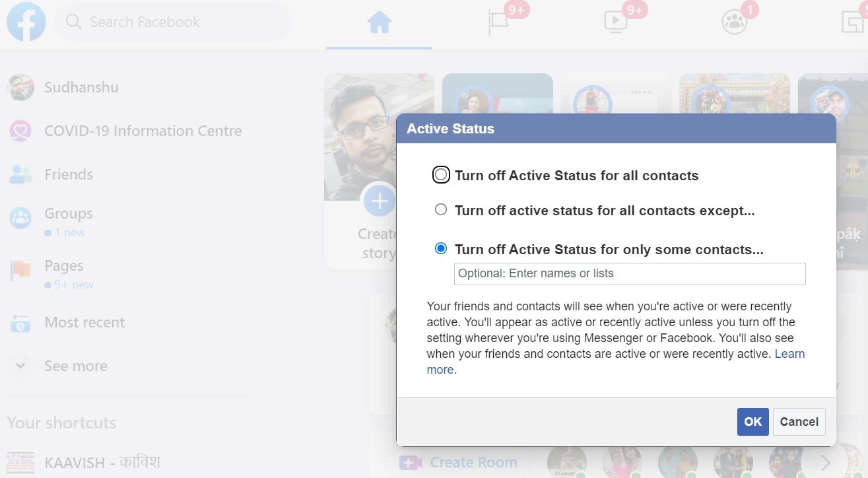868x478 pixels.
Task: Choose turn off active status for all except
Action: tap(440, 209)
